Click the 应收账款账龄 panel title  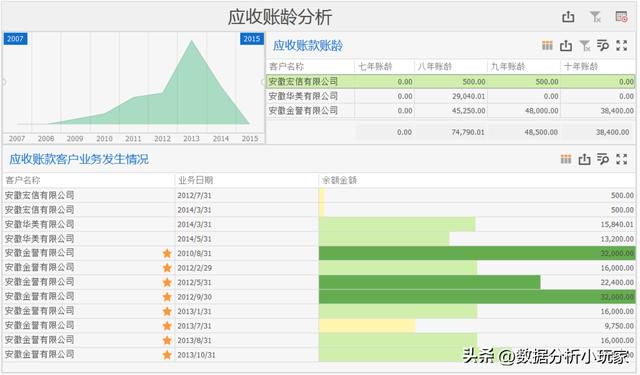tap(308, 45)
